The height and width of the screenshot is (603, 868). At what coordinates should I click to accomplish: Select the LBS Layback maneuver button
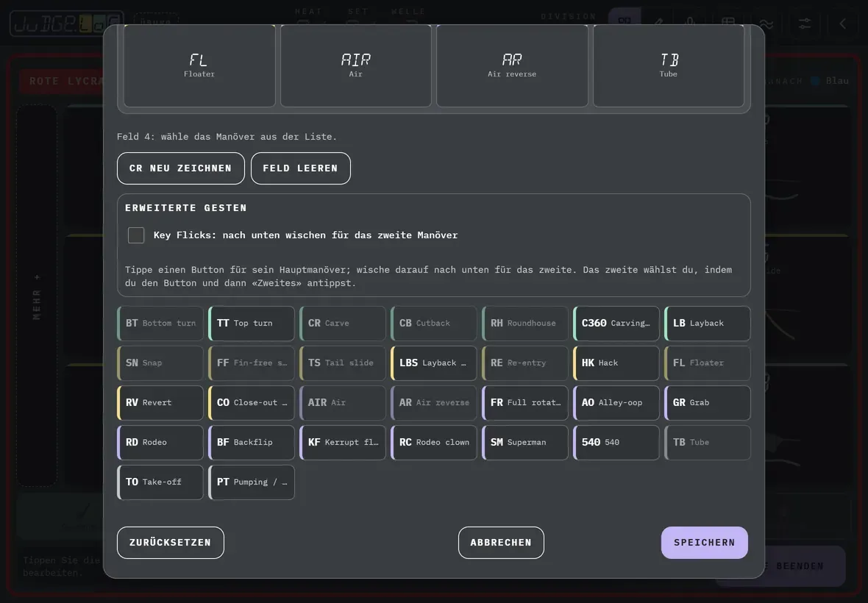[x=434, y=363]
